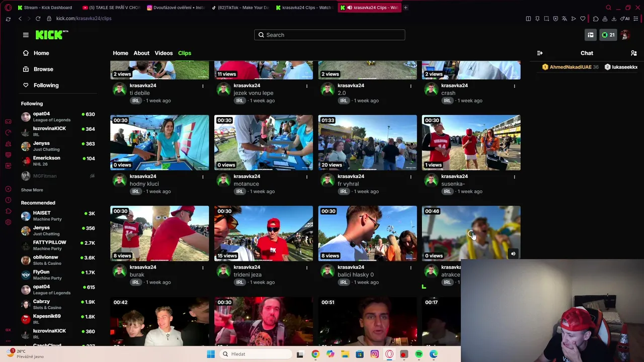Open options menu for ti debile clip
644x362 pixels.
coord(203,86)
